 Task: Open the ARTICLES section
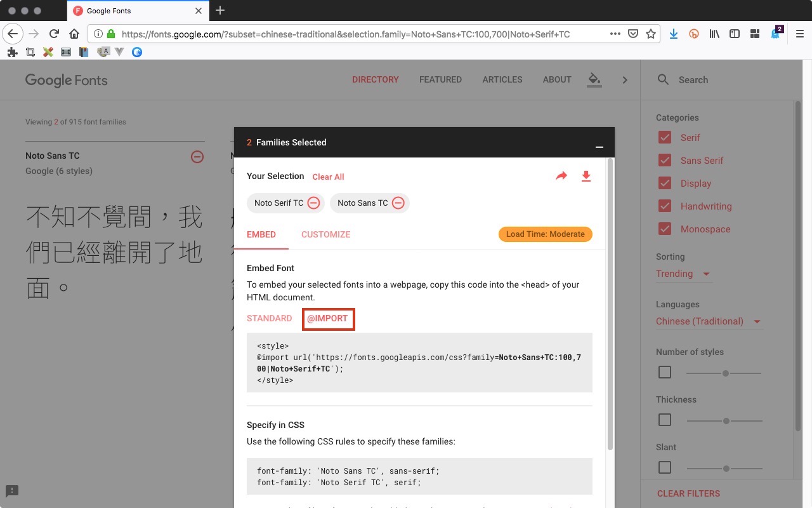502,79
